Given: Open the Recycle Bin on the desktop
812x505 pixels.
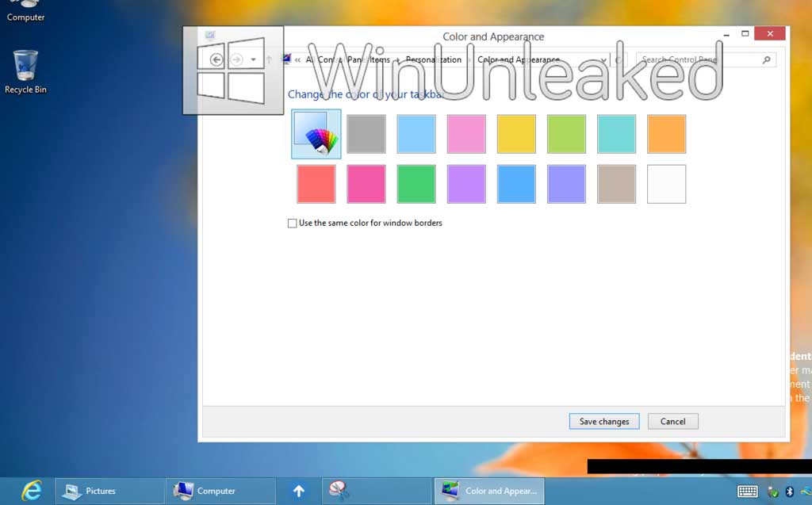Looking at the screenshot, I should tap(25, 71).
